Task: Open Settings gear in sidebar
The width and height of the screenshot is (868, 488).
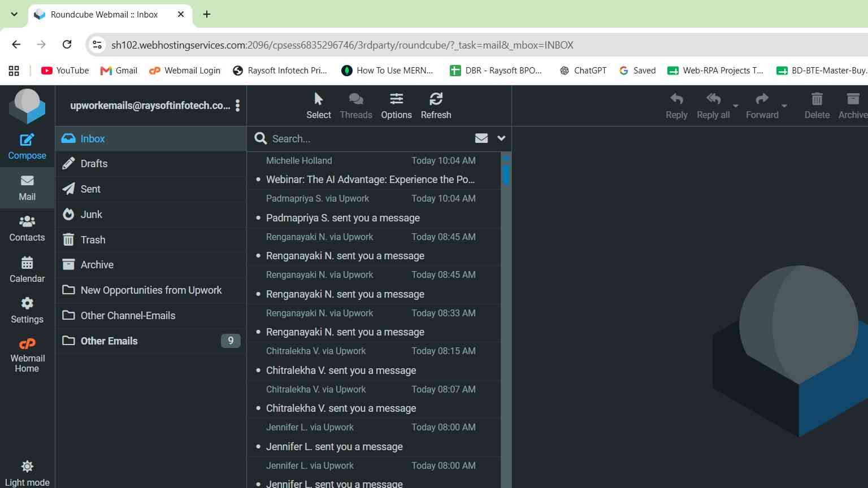Action: 27,311
